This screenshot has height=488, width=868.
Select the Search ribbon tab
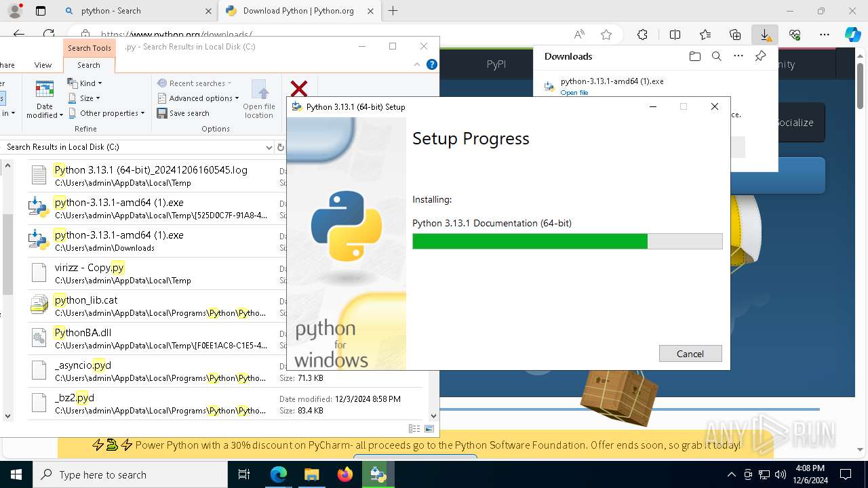click(89, 65)
